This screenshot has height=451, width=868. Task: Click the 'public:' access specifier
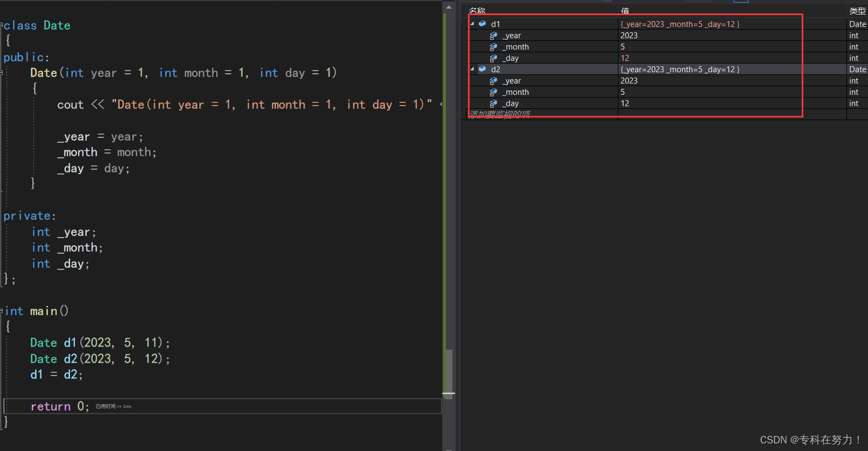pyautogui.click(x=26, y=57)
